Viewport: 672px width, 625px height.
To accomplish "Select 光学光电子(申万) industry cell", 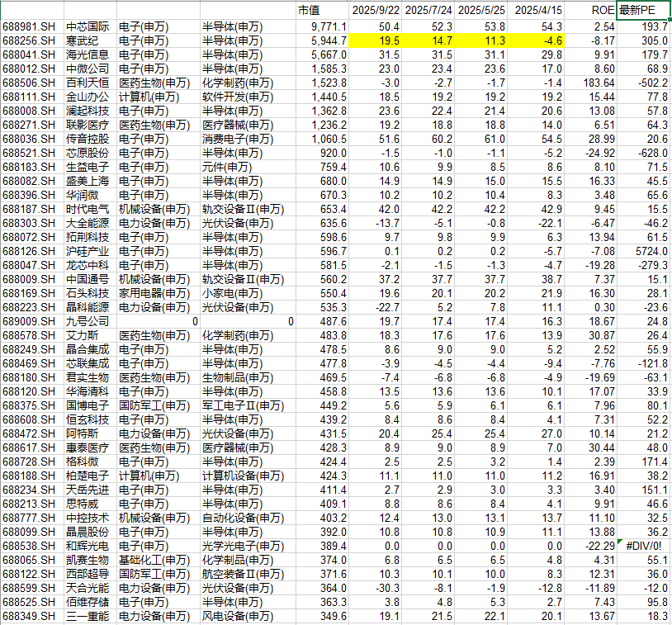I will pos(248,546).
